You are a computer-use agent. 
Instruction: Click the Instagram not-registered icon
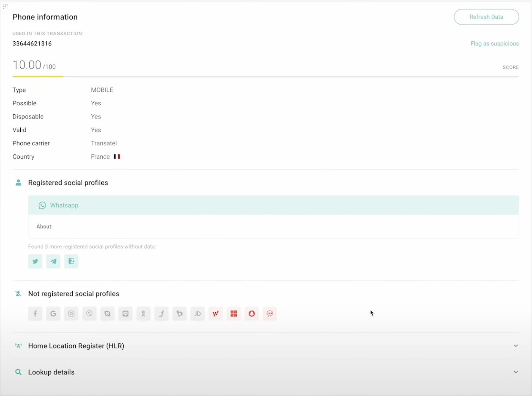pos(71,314)
